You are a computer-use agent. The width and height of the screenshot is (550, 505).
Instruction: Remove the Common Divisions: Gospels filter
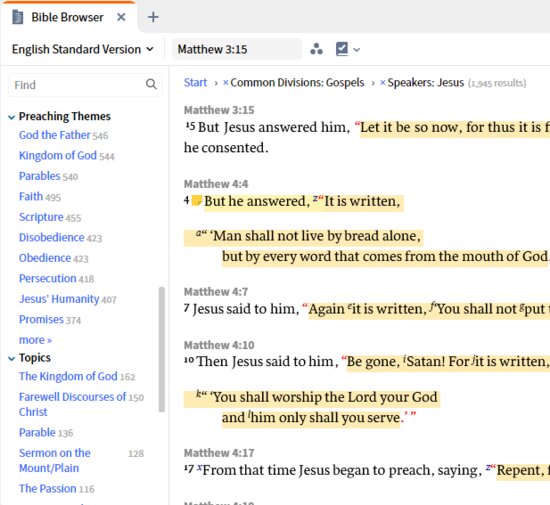pos(226,83)
